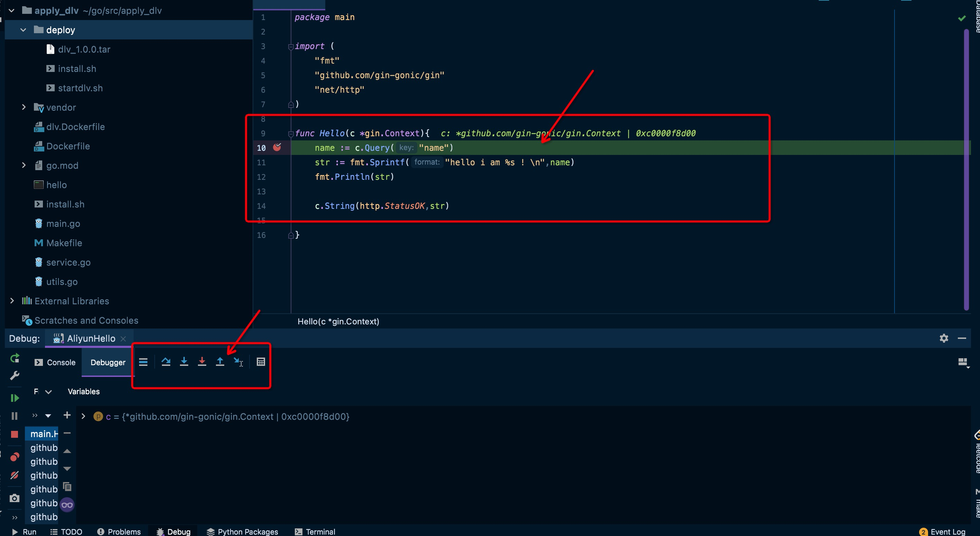Viewport: 980px width, 536px height.
Task: Expand the vendor folder
Action: click(x=24, y=108)
